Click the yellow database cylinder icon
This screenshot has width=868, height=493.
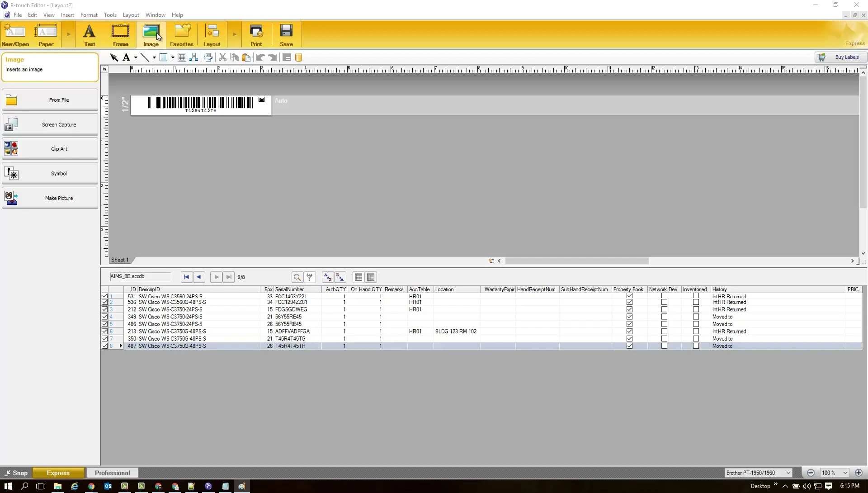point(298,57)
